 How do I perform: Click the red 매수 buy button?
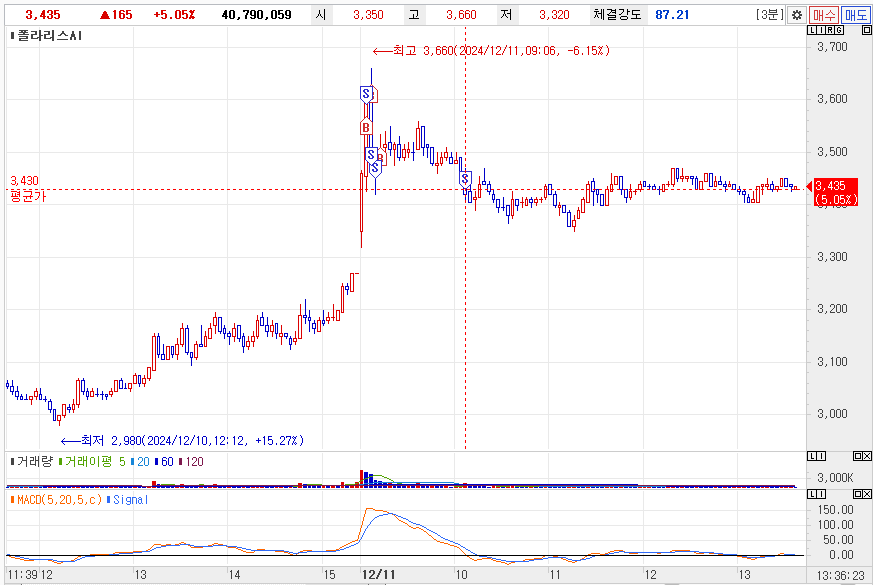823,15
